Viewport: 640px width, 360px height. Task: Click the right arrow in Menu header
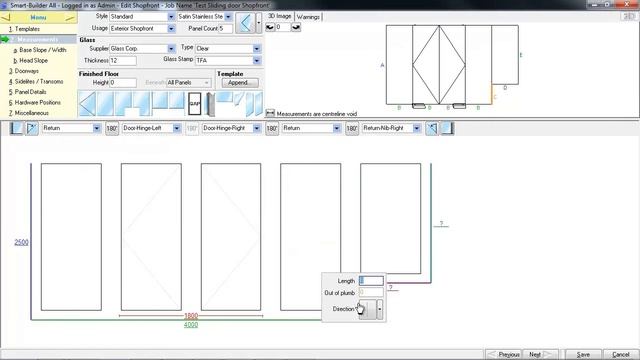point(70,18)
